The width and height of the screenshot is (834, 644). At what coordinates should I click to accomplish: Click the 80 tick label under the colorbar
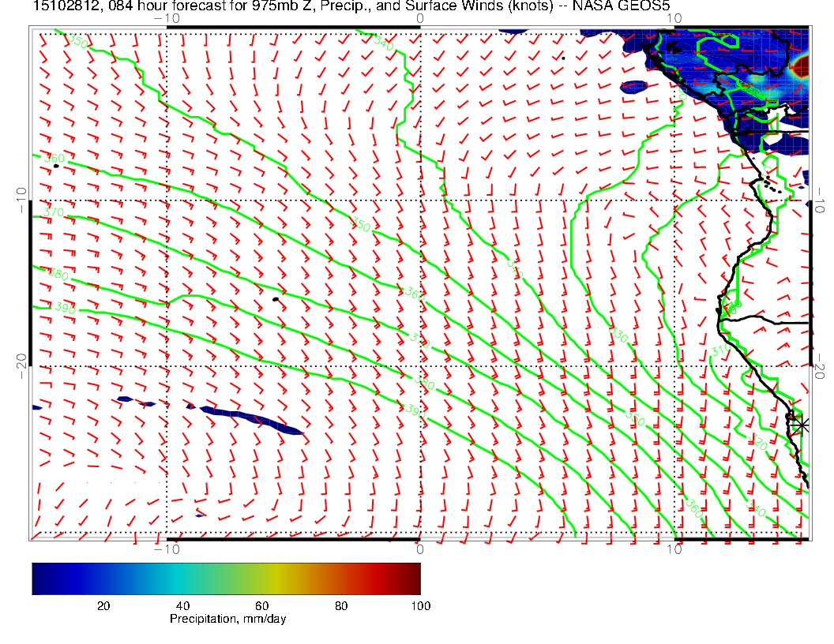[341, 605]
